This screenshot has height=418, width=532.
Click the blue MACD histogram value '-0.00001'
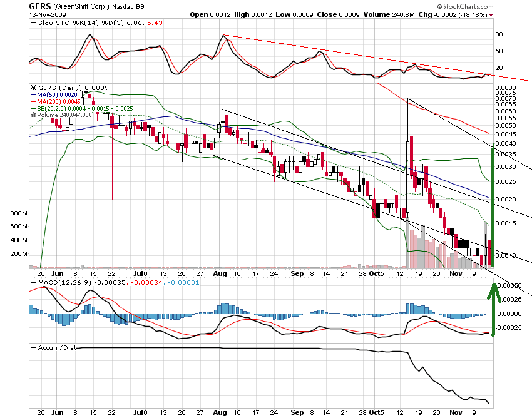click(x=183, y=283)
